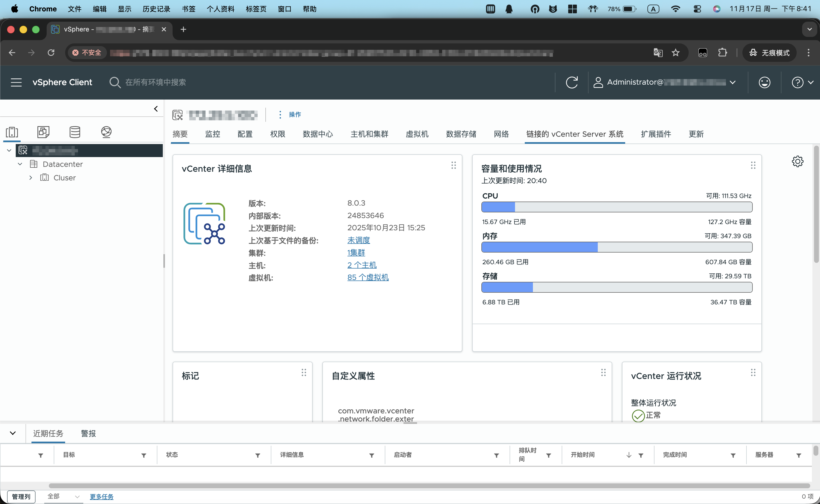The image size is (820, 504).
Task: Switch to VMs and Templates inventory view
Action: pyautogui.click(x=43, y=132)
